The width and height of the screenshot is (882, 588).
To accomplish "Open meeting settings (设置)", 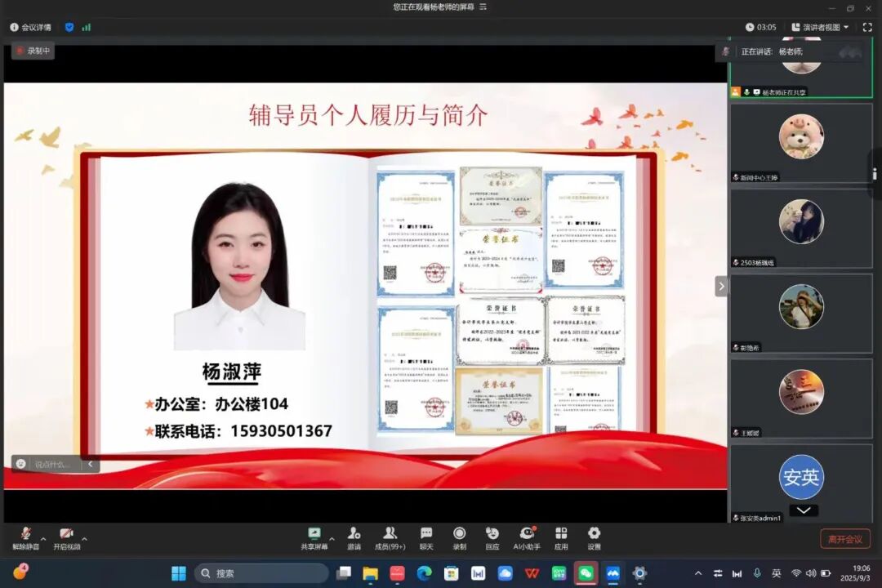I will (x=594, y=538).
